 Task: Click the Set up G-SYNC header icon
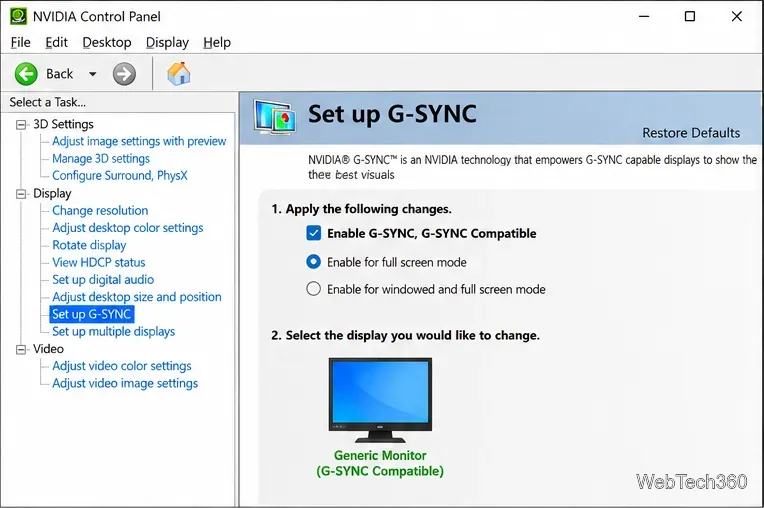pos(274,117)
